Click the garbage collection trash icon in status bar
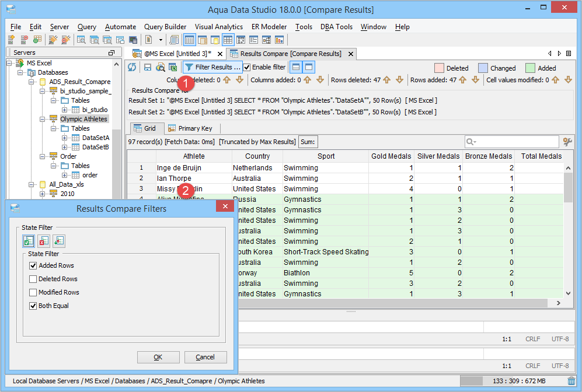Image resolution: width=582 pixels, height=392 pixels. [x=571, y=381]
